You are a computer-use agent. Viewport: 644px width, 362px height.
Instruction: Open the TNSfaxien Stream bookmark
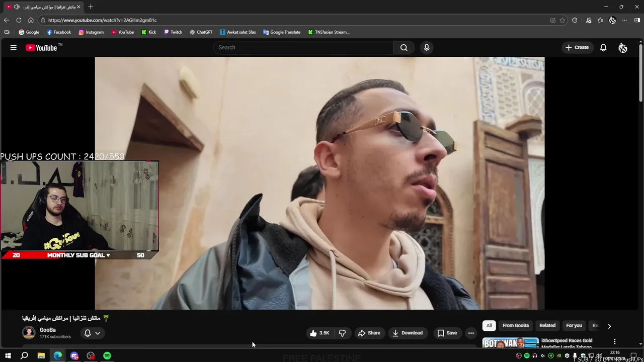[x=329, y=32]
